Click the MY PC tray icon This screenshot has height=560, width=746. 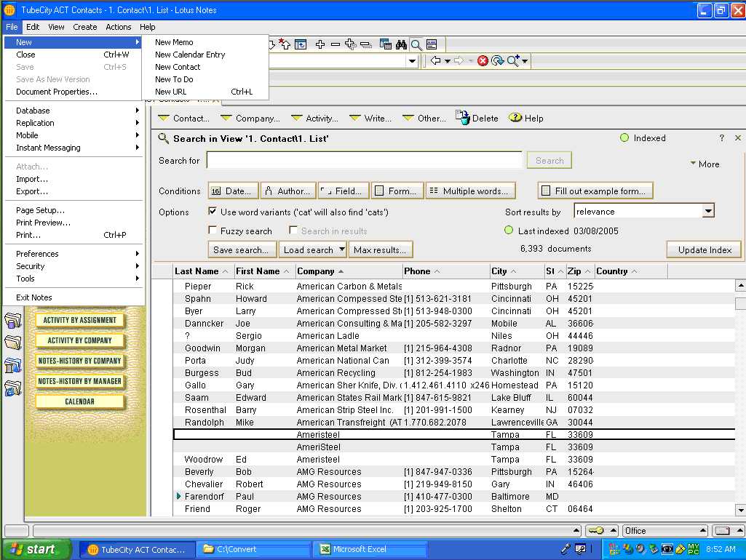693,549
